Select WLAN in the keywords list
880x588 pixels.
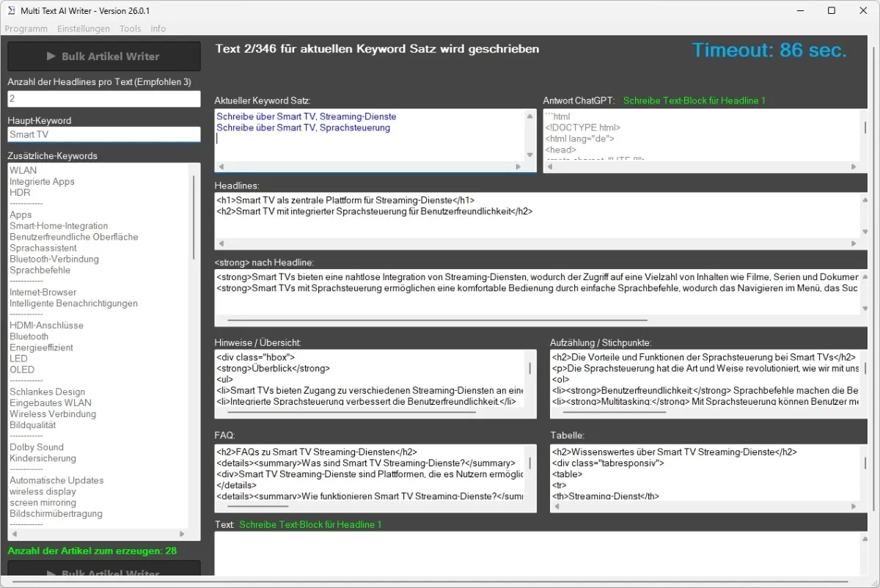[23, 170]
